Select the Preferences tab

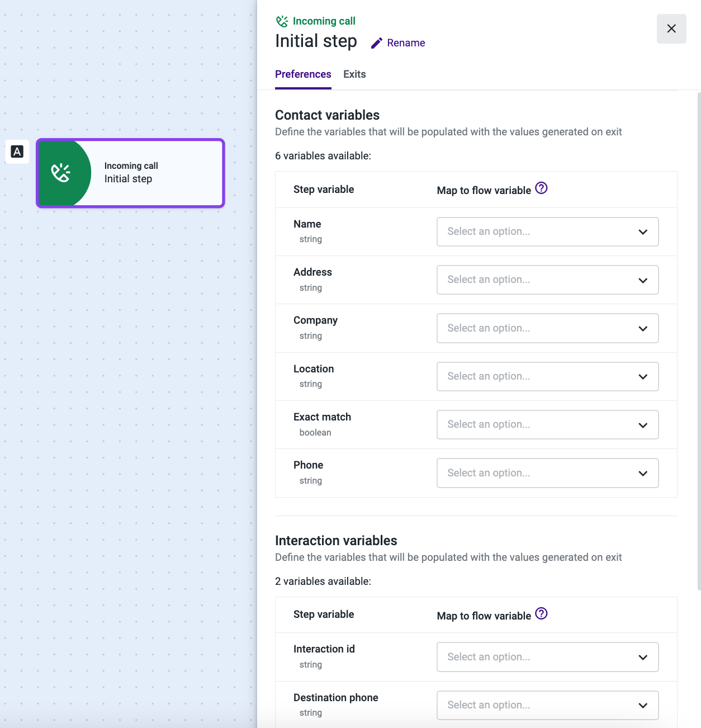(303, 74)
